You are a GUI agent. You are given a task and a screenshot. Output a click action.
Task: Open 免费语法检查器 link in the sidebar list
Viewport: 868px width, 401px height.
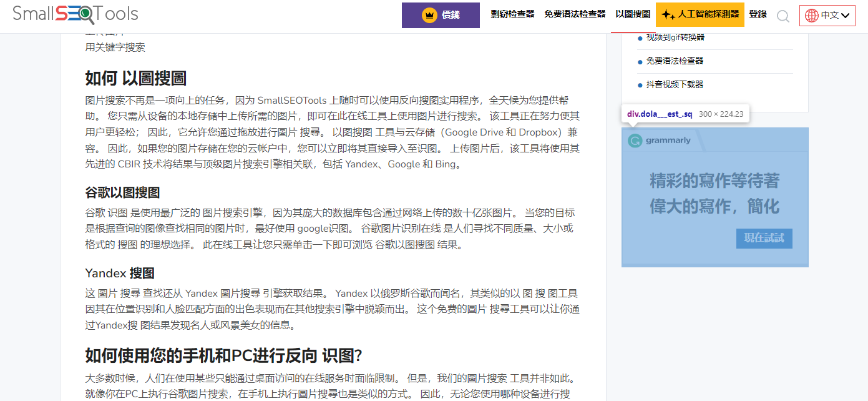pyautogui.click(x=675, y=61)
